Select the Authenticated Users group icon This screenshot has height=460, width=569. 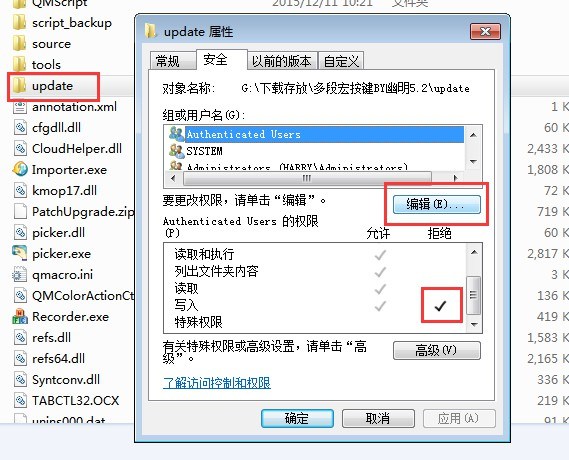coord(177,134)
